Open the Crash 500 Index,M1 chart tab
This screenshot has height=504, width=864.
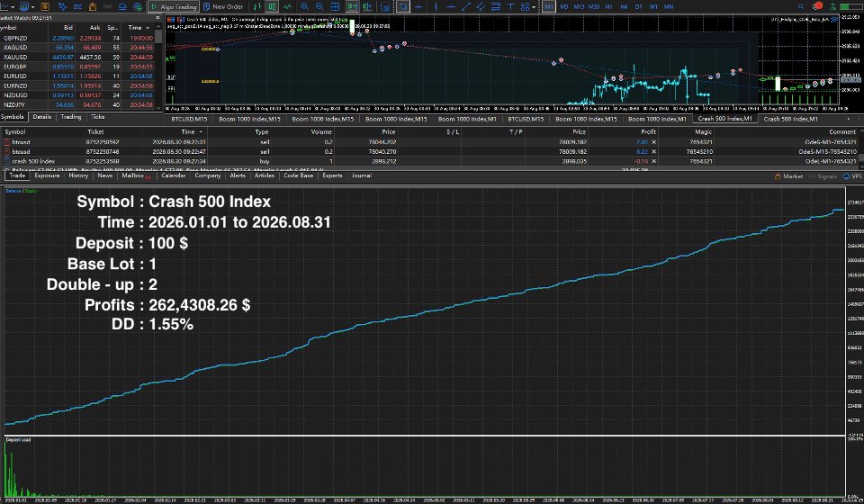coord(724,119)
